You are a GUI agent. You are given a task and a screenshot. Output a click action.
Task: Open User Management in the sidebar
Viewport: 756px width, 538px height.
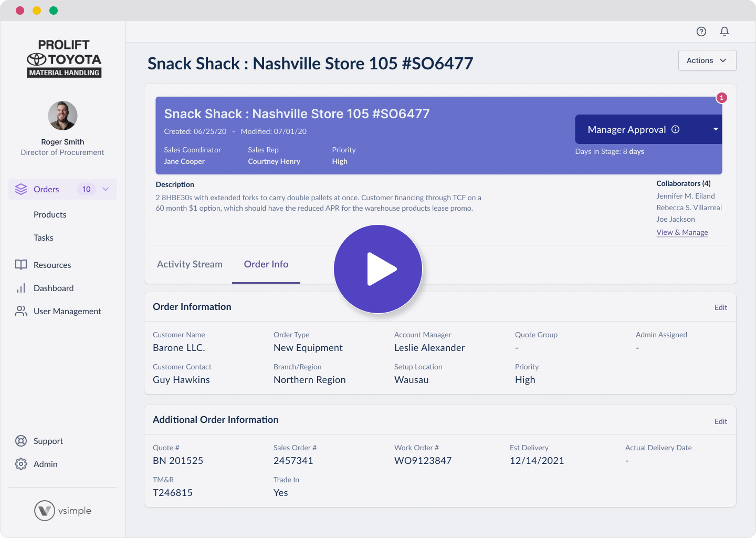tap(67, 311)
